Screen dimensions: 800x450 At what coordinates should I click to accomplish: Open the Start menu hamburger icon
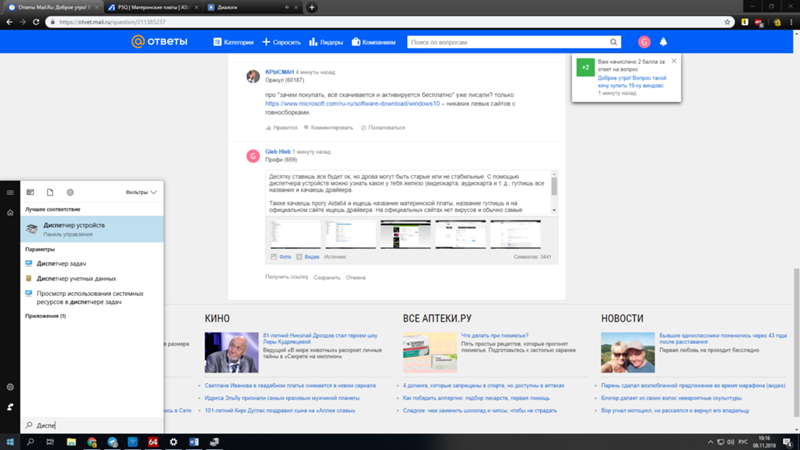(10, 192)
